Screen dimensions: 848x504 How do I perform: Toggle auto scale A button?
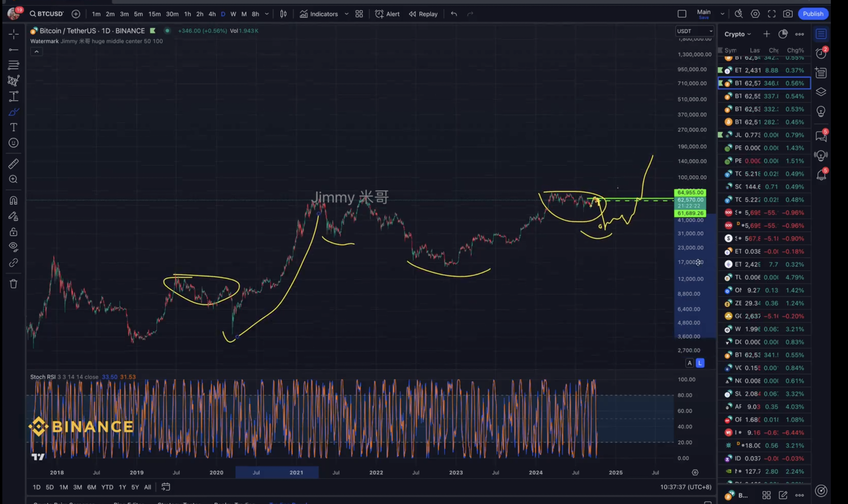(689, 363)
